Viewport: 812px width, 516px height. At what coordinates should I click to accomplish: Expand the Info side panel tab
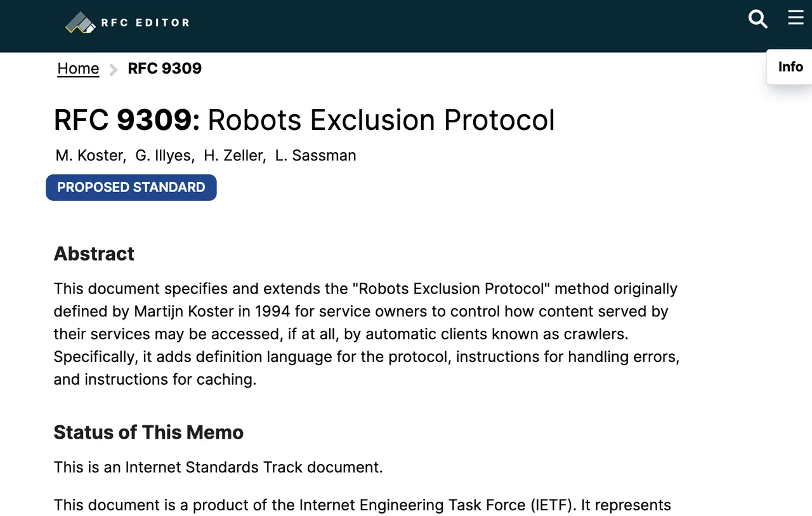[x=790, y=67]
